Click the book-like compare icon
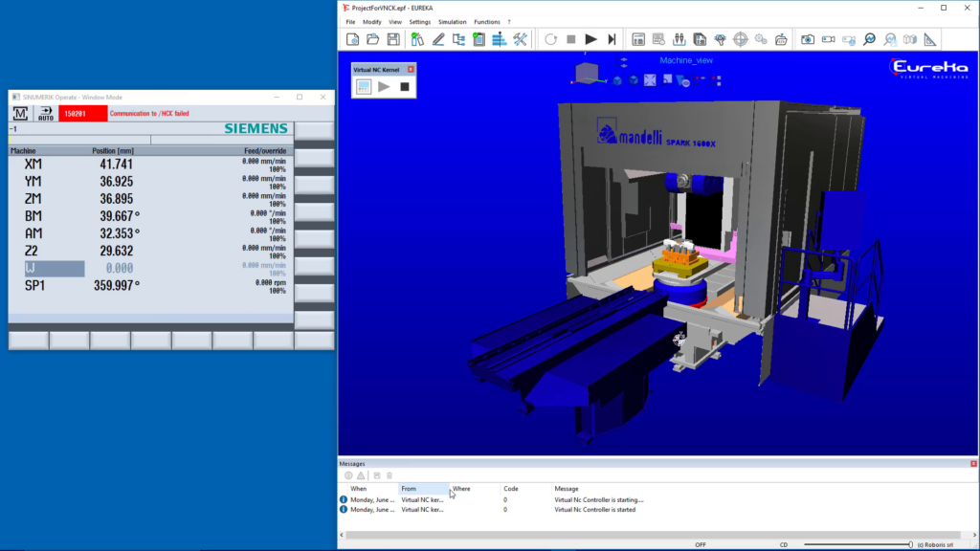Viewport: 980px width, 551px height. point(910,39)
